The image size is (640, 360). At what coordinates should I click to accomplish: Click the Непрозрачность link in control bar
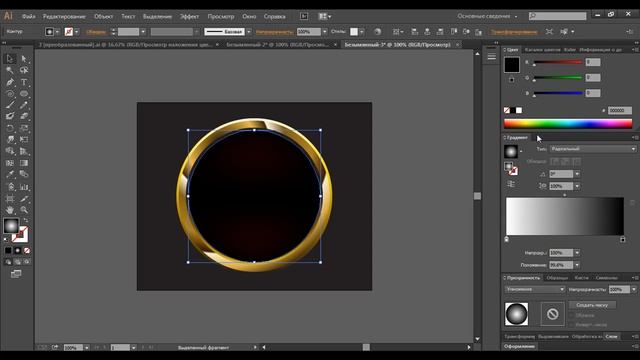(x=274, y=31)
